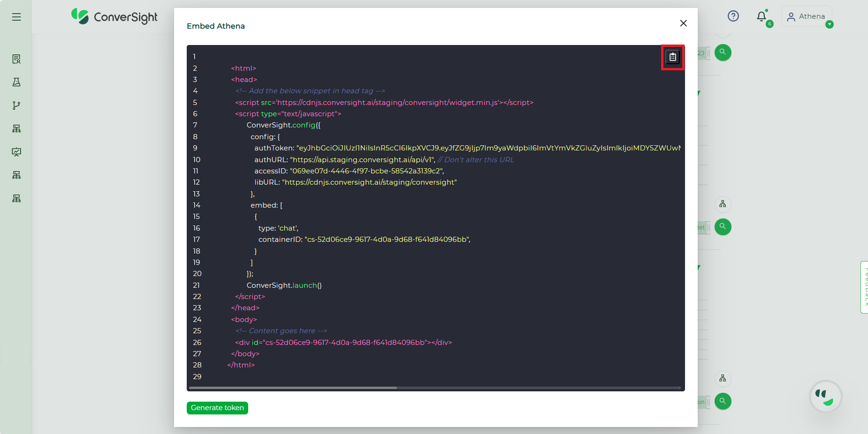The image size is (868, 434).
Task: Click the ConverSight logo
Action: [x=114, y=17]
